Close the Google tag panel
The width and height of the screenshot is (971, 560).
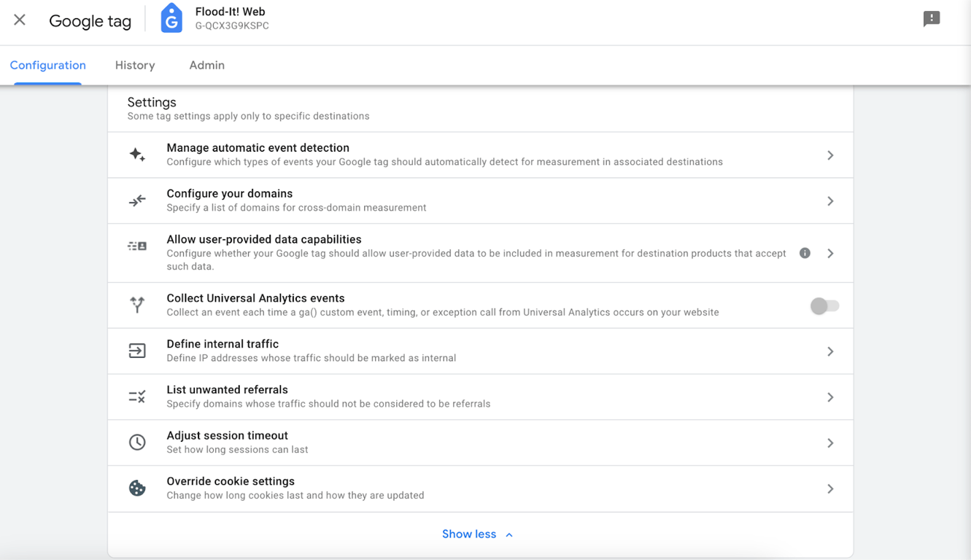20,20
